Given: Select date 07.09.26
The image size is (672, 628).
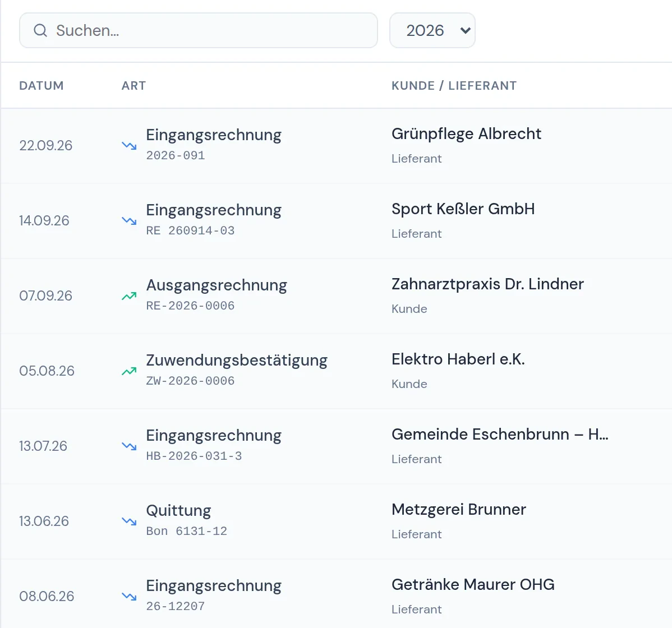Looking at the screenshot, I should tap(46, 296).
